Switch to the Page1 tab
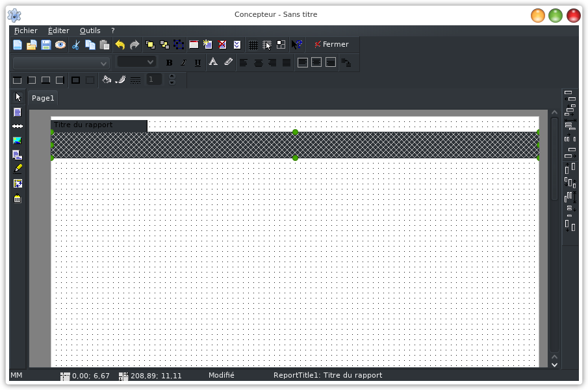Viewport: 588px width, 390px height. tap(43, 98)
